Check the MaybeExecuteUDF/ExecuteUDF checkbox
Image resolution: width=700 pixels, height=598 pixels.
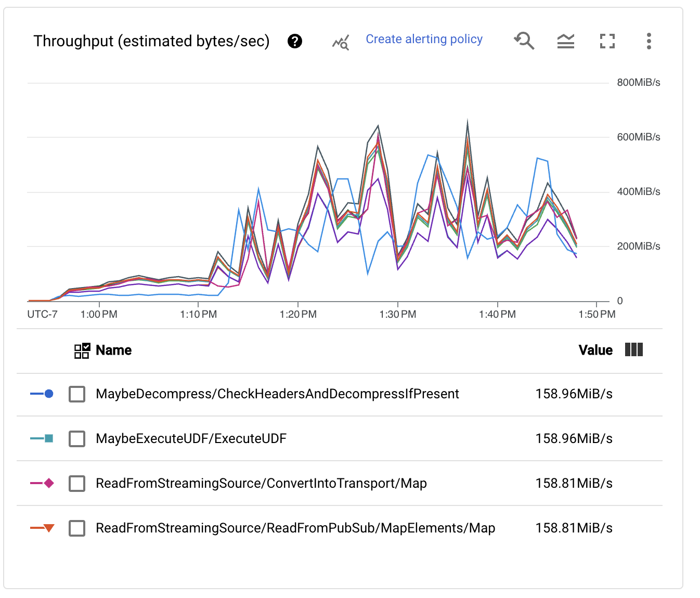pyautogui.click(x=77, y=439)
